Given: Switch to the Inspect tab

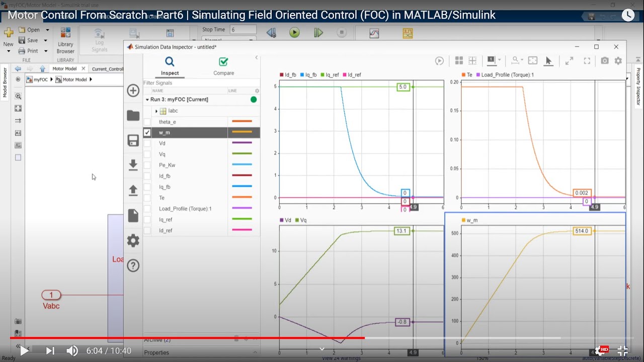Looking at the screenshot, I should point(170,66).
